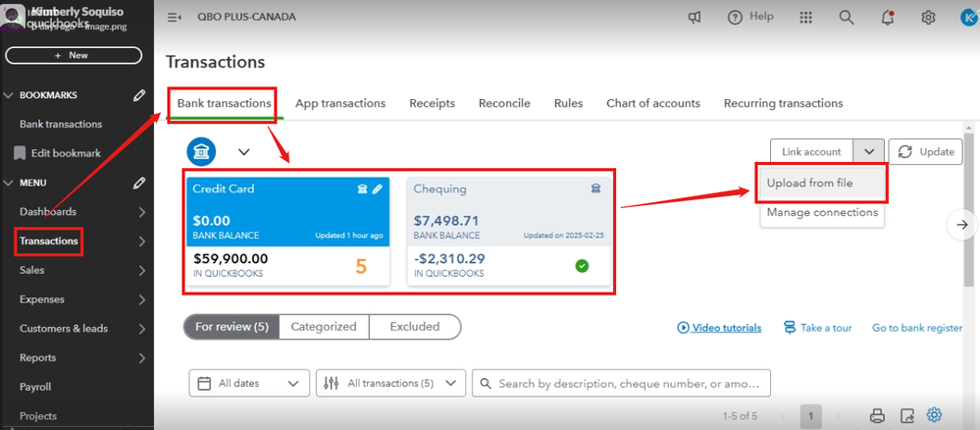Click the Update button
This screenshot has height=430, width=980.
click(926, 152)
